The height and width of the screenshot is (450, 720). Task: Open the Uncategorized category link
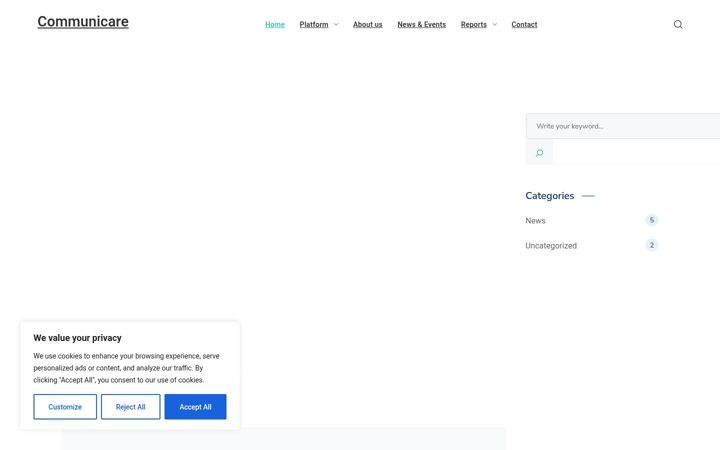(x=551, y=246)
